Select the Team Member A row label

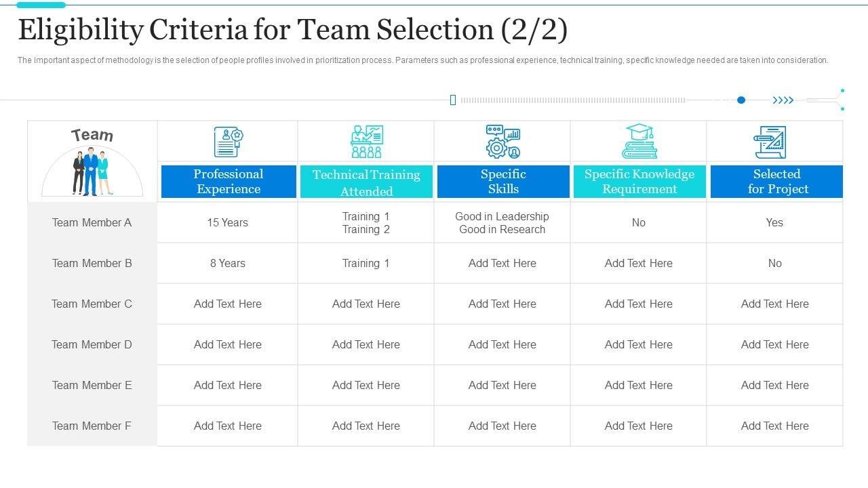[x=92, y=222]
